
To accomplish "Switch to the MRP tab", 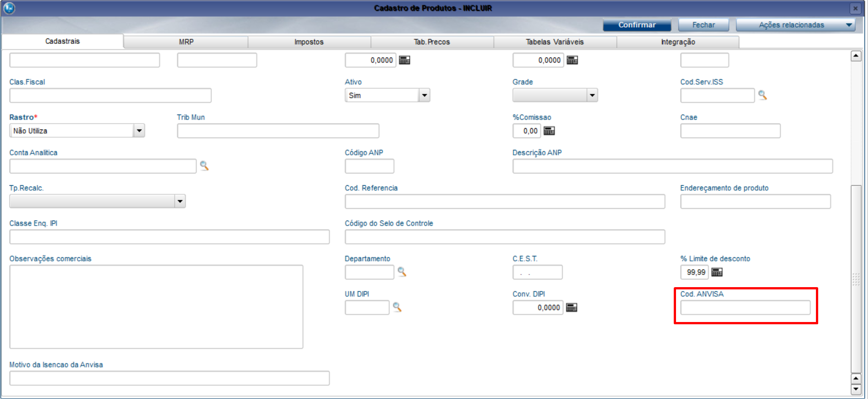I will pyautogui.click(x=186, y=42).
